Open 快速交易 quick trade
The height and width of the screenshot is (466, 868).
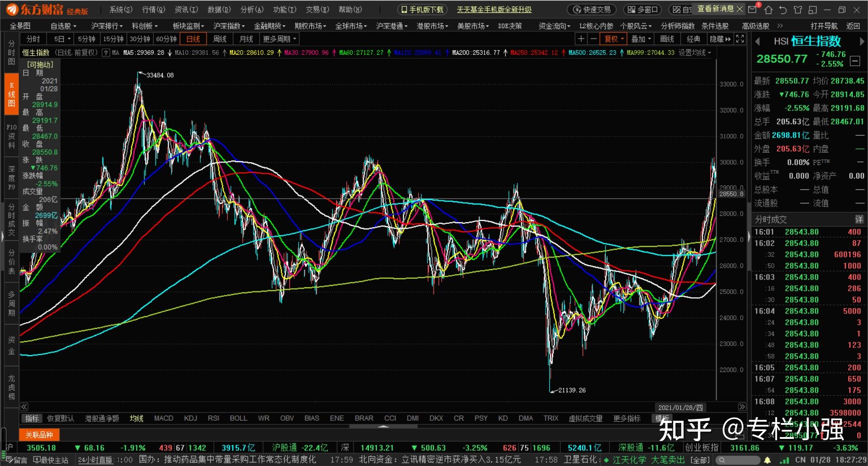click(x=592, y=10)
